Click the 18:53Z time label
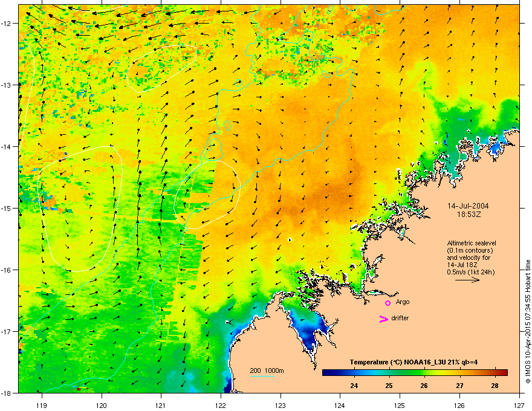This screenshot has height=411, width=532. coord(469,215)
